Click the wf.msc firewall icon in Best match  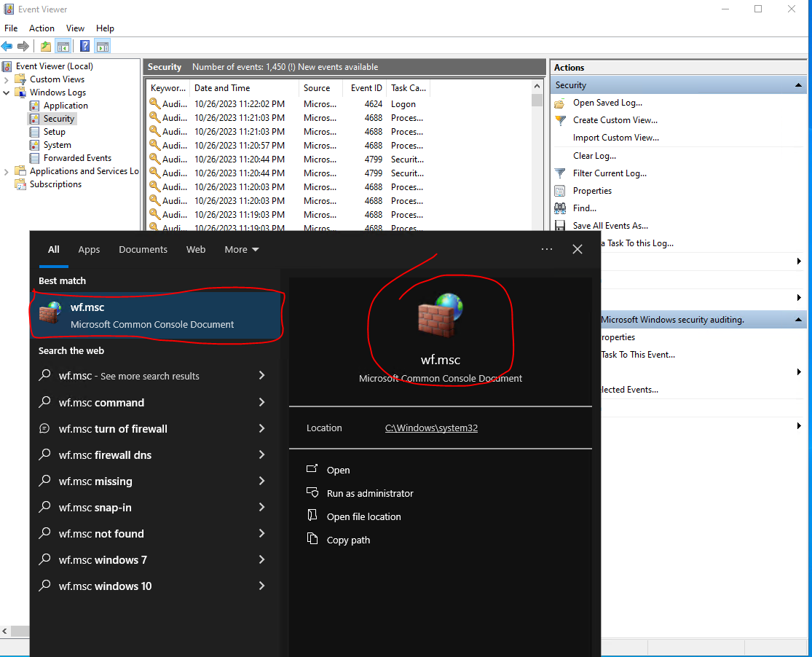pos(50,313)
